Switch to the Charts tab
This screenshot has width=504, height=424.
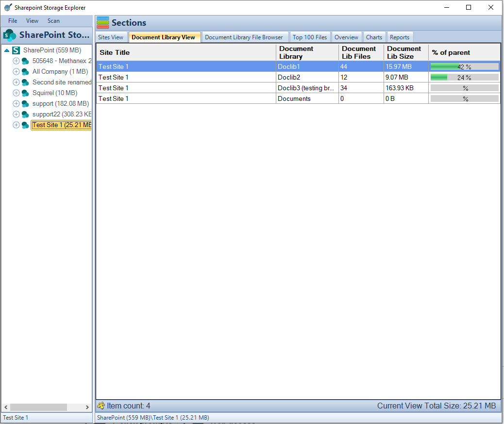point(374,37)
